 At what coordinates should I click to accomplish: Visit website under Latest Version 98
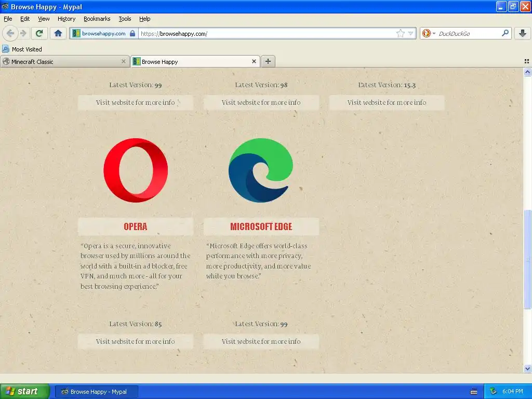tap(261, 102)
